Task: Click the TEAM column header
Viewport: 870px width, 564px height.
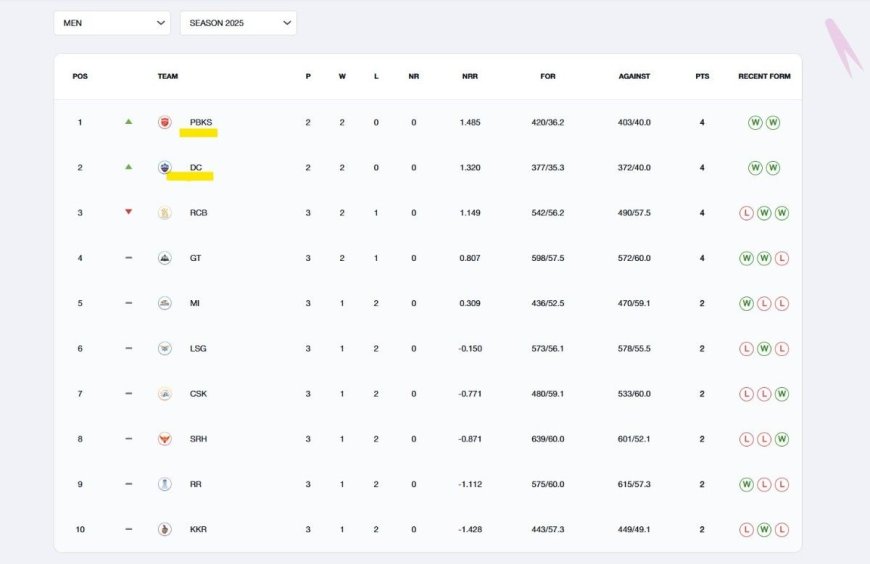Action: click(x=168, y=76)
